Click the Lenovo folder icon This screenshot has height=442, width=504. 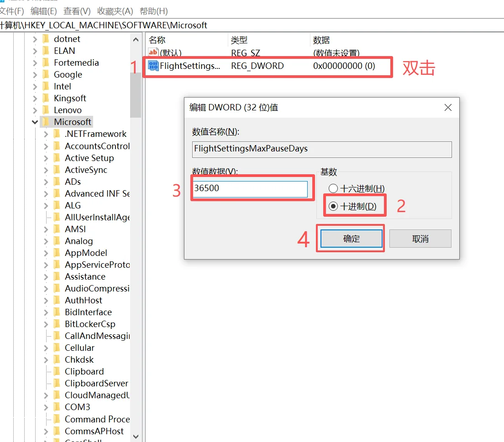click(x=46, y=110)
